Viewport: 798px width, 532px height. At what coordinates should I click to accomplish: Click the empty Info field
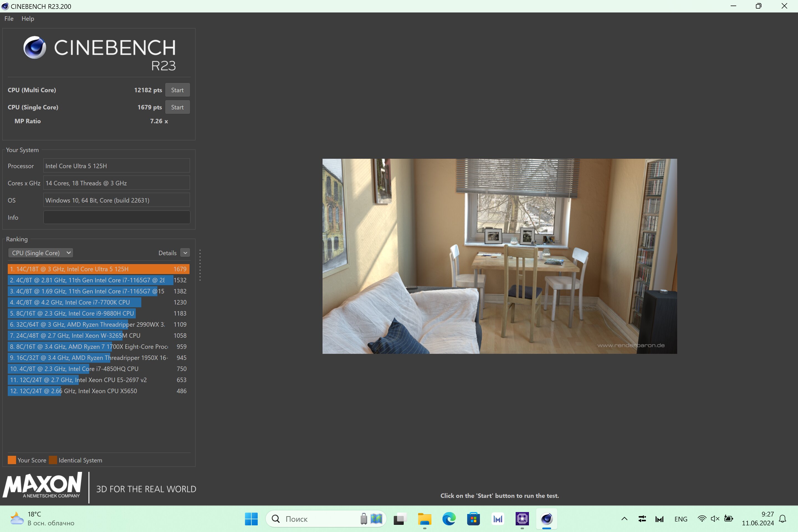tap(116, 218)
